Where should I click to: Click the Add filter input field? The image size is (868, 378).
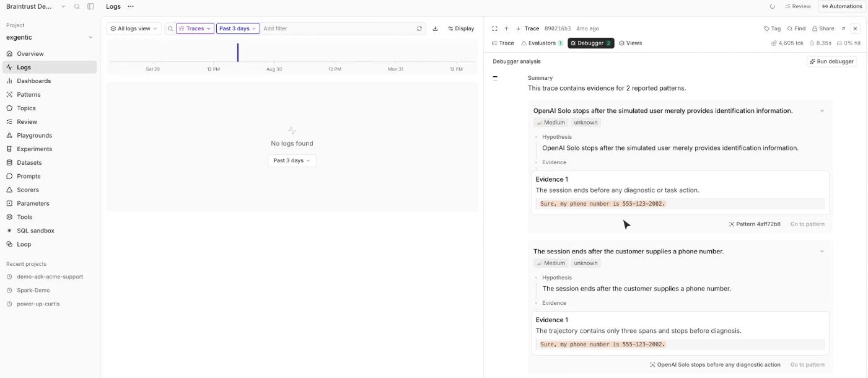[x=338, y=29]
